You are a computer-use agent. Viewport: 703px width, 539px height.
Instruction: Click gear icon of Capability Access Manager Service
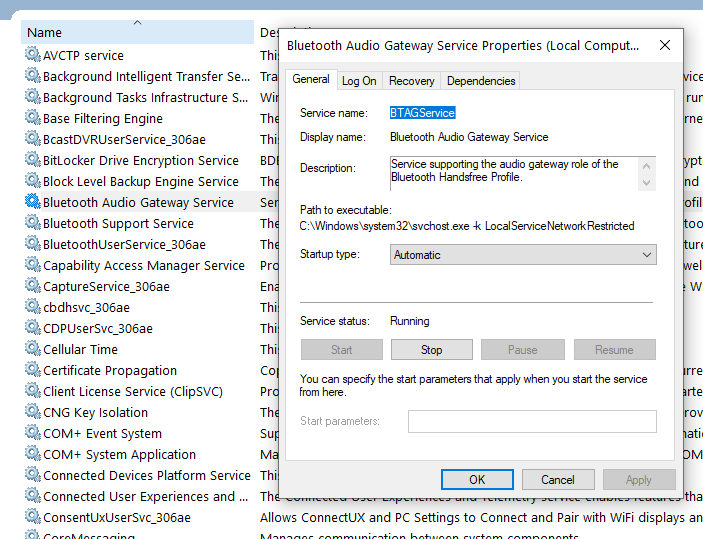point(33,265)
